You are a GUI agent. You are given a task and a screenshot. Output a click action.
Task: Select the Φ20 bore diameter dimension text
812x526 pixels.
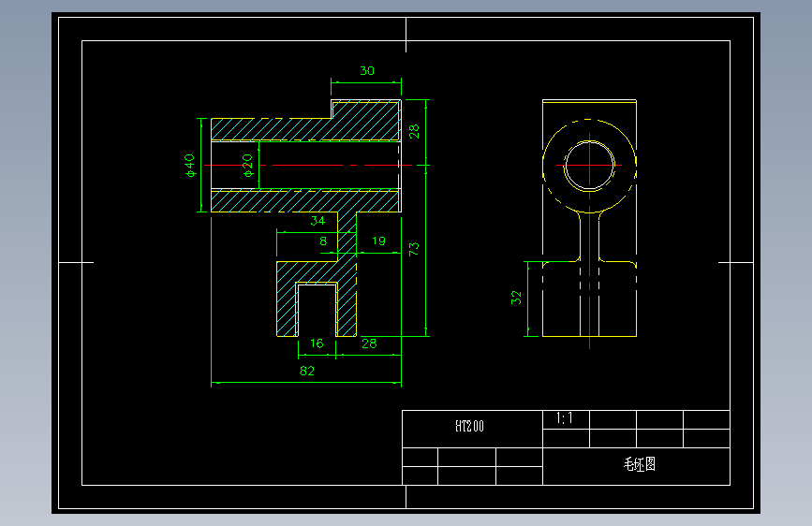tap(247, 165)
